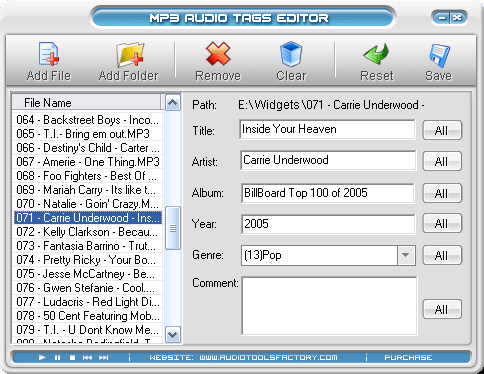Pause the audio playback
484x374 pixels.
click(57, 357)
